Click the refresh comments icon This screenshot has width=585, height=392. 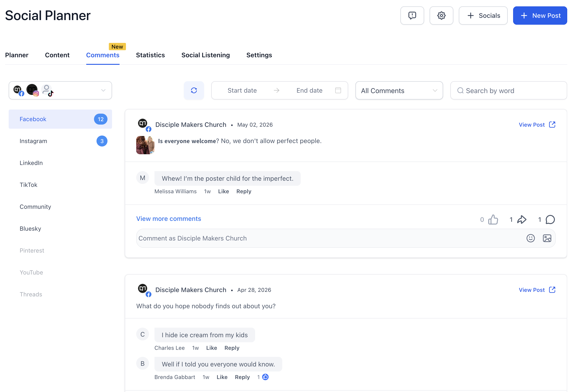[x=194, y=90]
